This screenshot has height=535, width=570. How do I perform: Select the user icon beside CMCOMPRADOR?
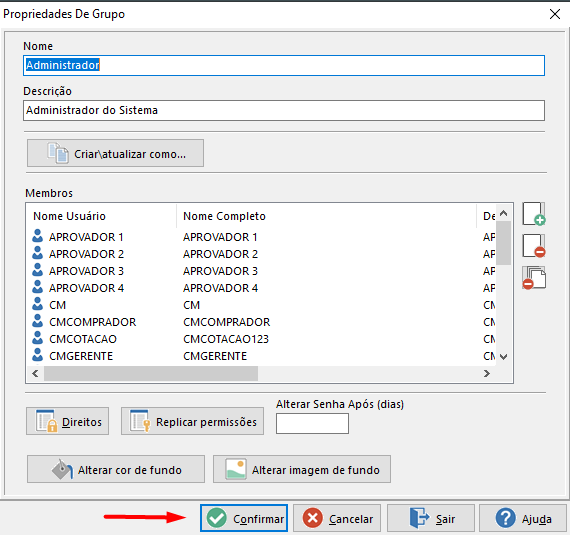pyautogui.click(x=37, y=322)
